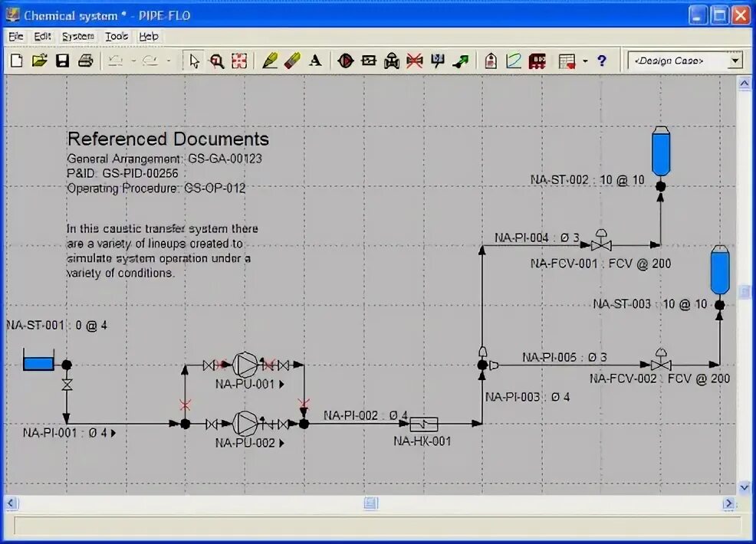The image size is (756, 544).
Task: Open the Edit menu
Action: 42,36
